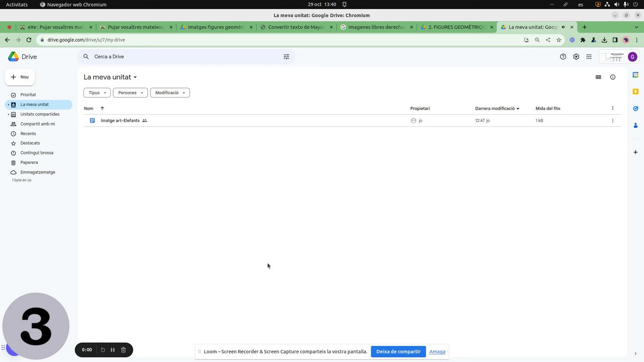
Task: Click the browser reload button
Action: tap(29, 40)
